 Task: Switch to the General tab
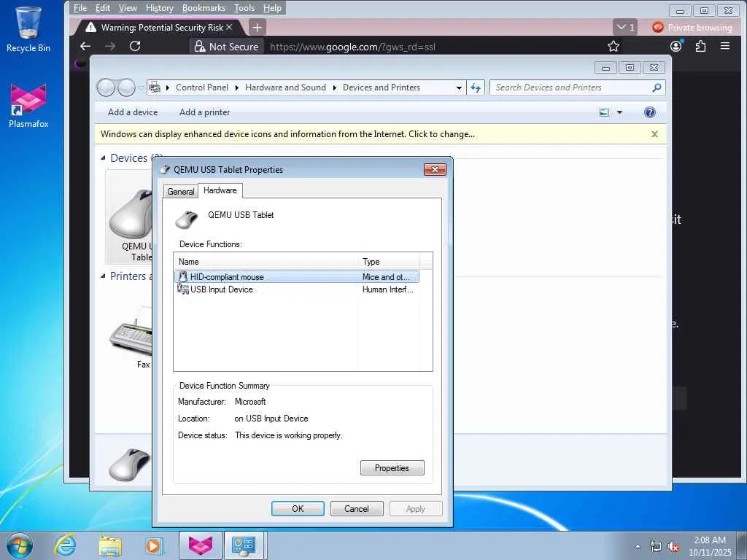click(x=181, y=192)
